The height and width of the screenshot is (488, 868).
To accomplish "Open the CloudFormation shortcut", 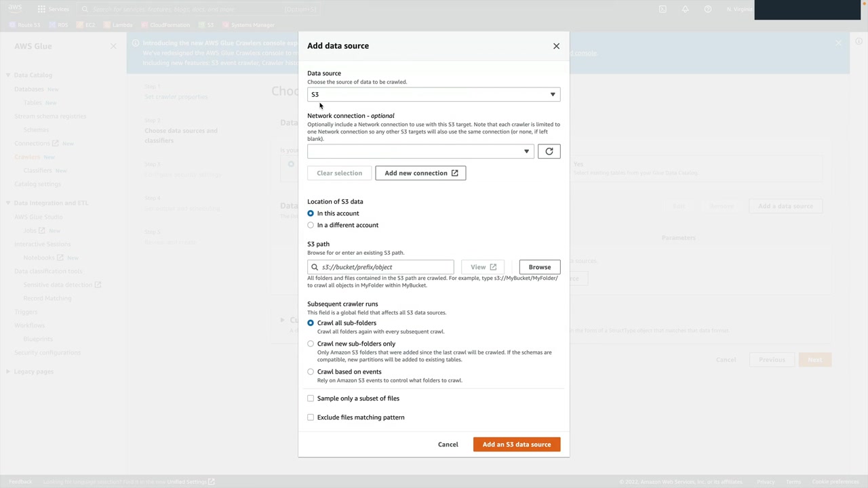I will click(x=165, y=25).
